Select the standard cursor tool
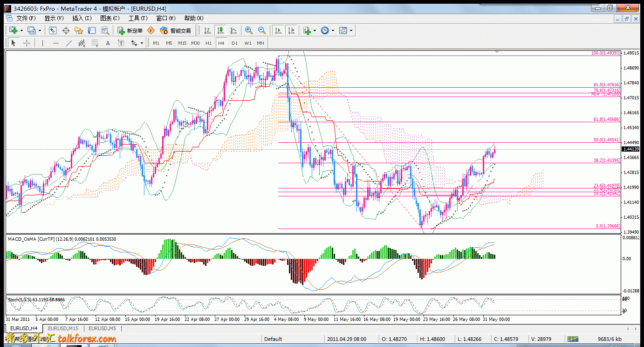Screen dimensions: 644x347 click(x=13, y=43)
